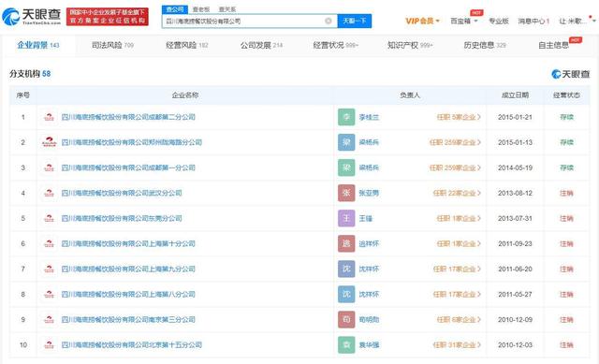Select the 2010-12-03 date cell

tap(515, 345)
